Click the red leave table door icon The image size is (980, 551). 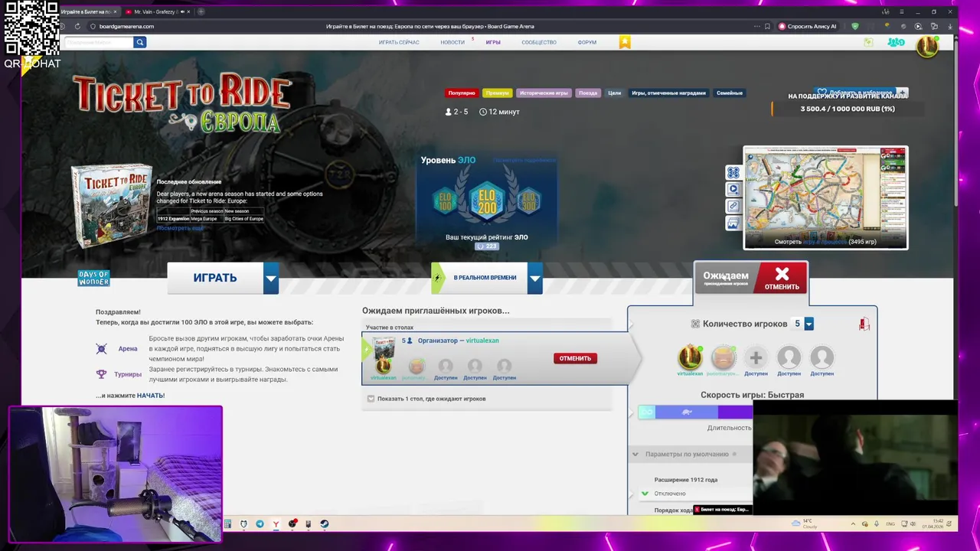pos(864,324)
